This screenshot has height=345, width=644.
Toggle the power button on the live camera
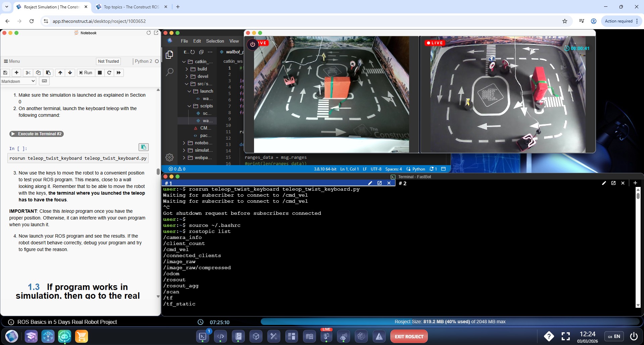coord(253,44)
